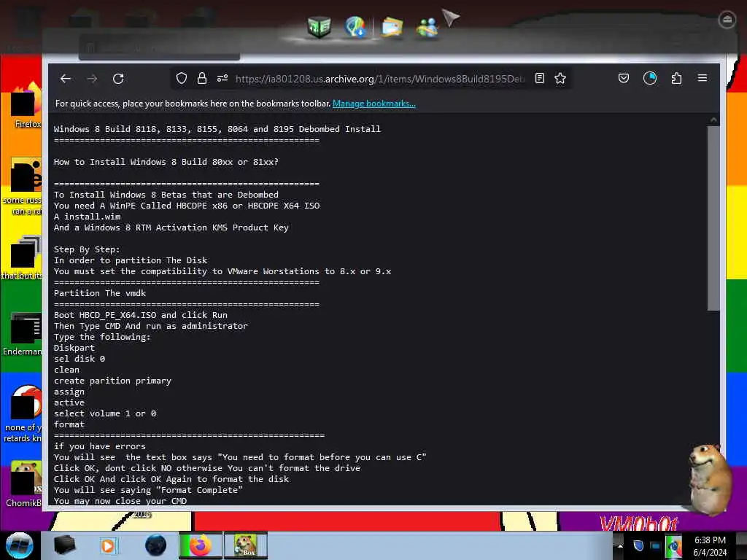Click line 'You may now close your CMD'
The width and height of the screenshot is (747, 560).
click(x=120, y=501)
